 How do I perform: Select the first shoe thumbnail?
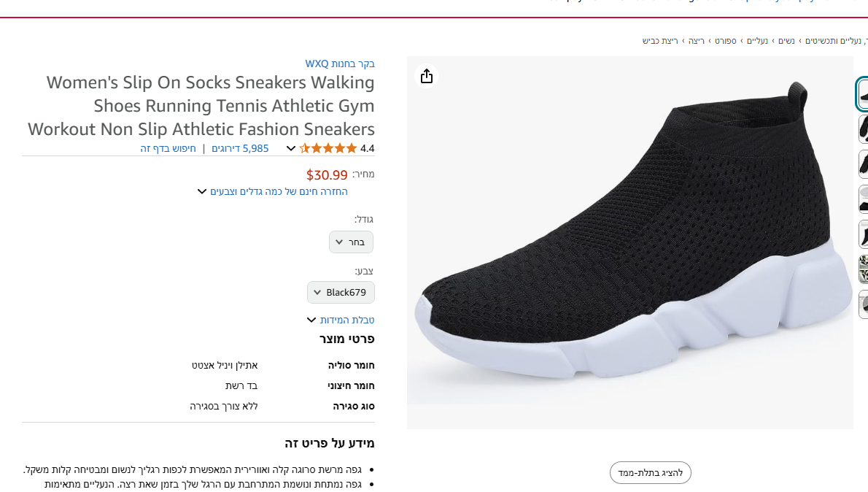863,93
